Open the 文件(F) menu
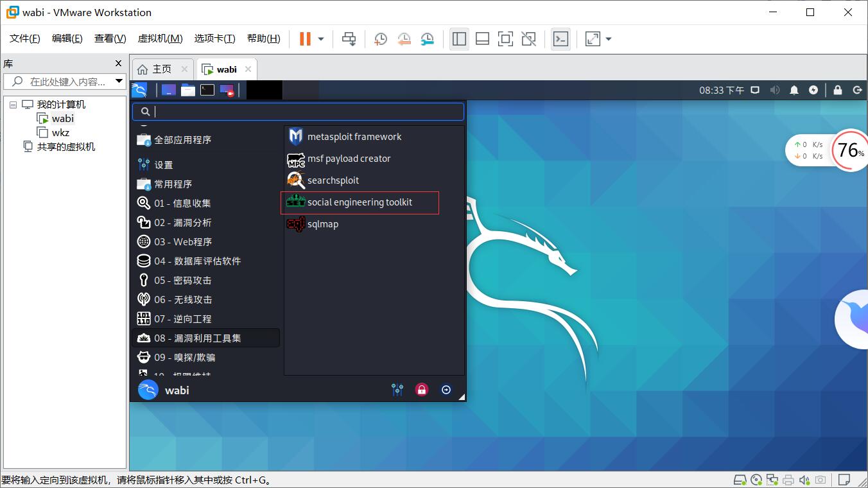The height and width of the screenshot is (488, 868). (x=25, y=39)
